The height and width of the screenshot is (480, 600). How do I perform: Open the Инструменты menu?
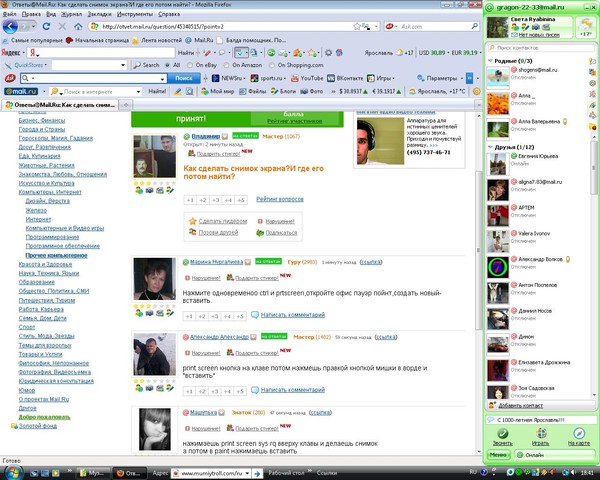point(135,14)
